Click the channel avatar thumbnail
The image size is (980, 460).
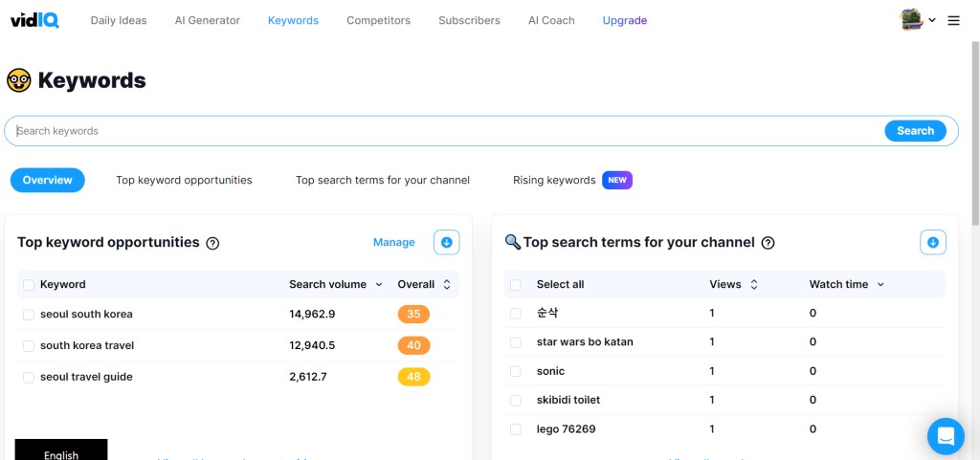pos(911,20)
